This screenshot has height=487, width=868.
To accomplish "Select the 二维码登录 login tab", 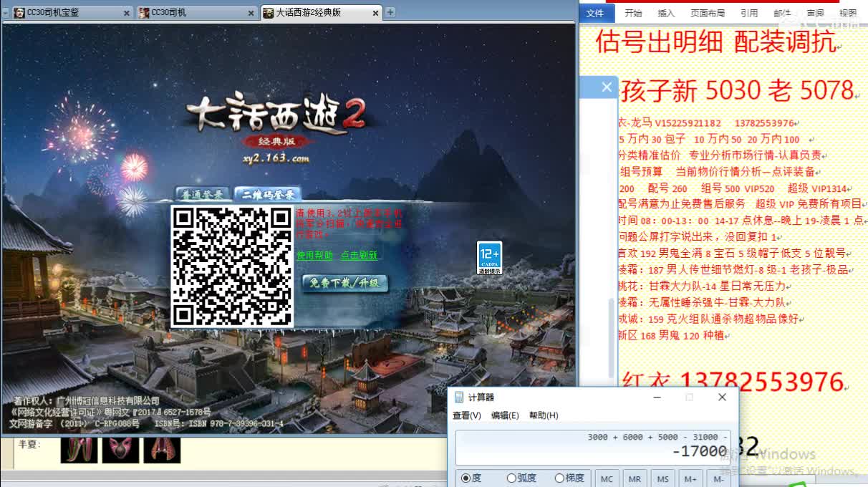I will [268, 194].
